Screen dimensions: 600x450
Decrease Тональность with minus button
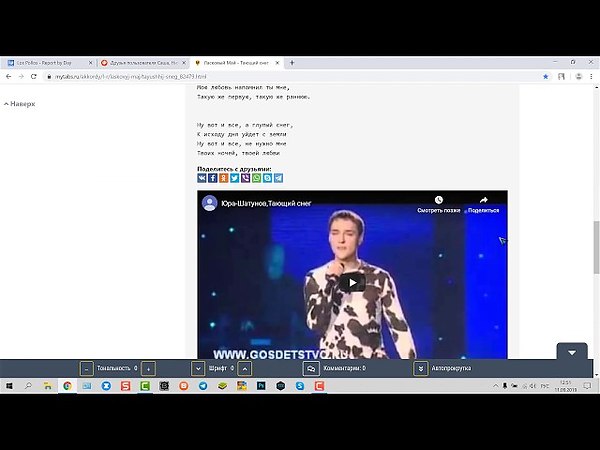(86, 368)
